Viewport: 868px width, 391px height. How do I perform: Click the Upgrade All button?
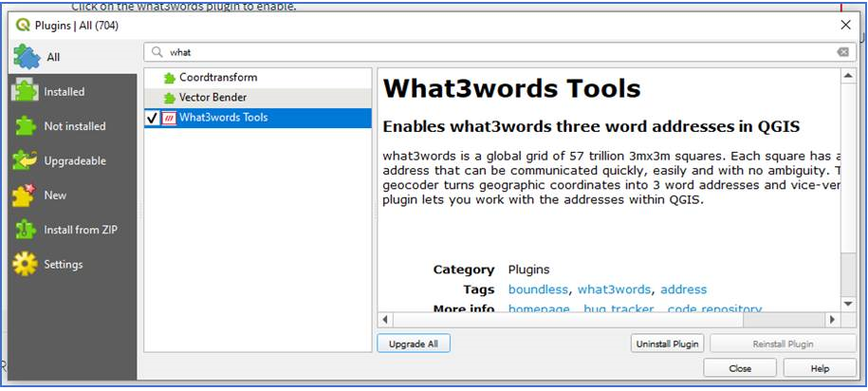coord(414,344)
